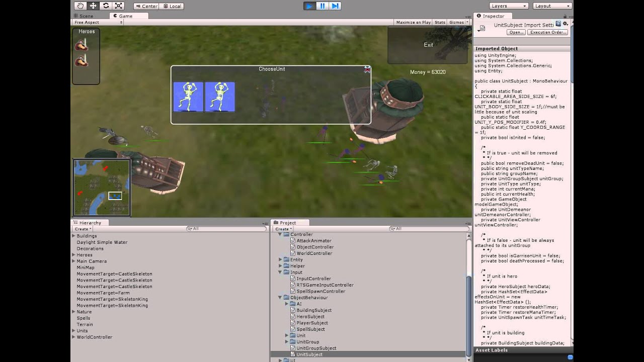
Task: Click the minimap in game view
Action: tap(102, 187)
